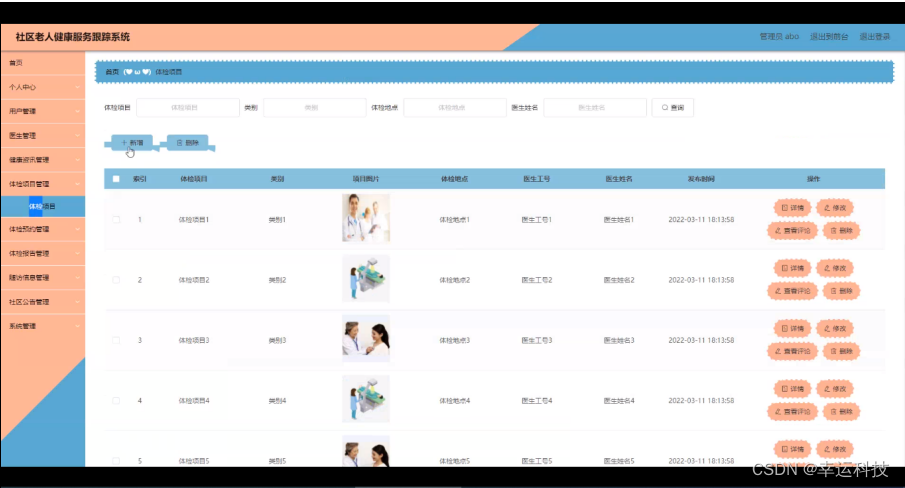
Task: Expand the 医生管理 sidebar menu
Action: pyautogui.click(x=43, y=136)
